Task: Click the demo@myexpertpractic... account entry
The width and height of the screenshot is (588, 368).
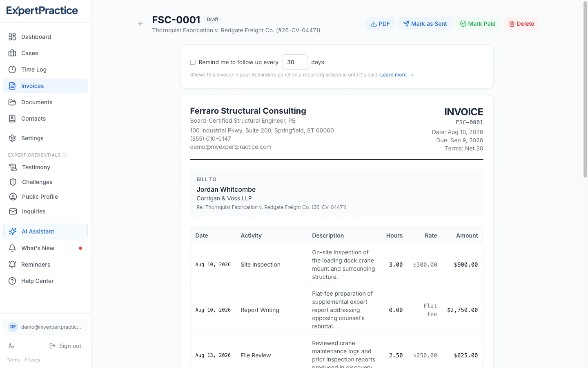Action: pos(45,327)
